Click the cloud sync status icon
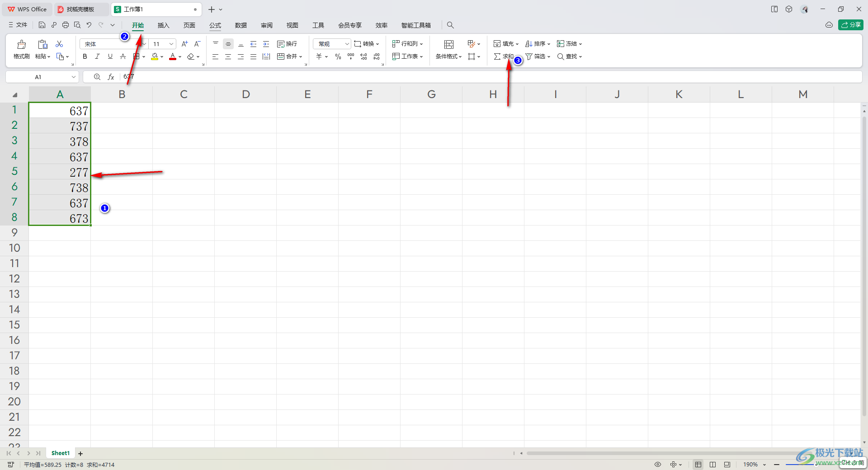The image size is (868, 470). pos(829,25)
